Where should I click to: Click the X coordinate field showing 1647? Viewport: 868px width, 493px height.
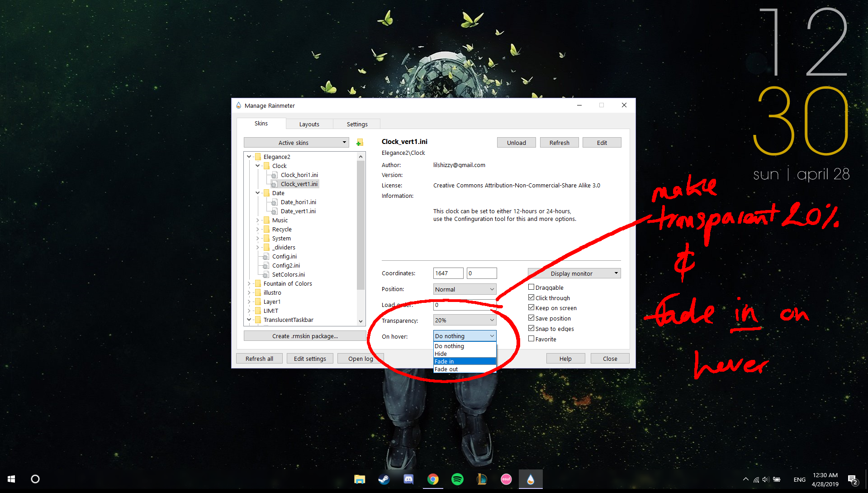(448, 273)
